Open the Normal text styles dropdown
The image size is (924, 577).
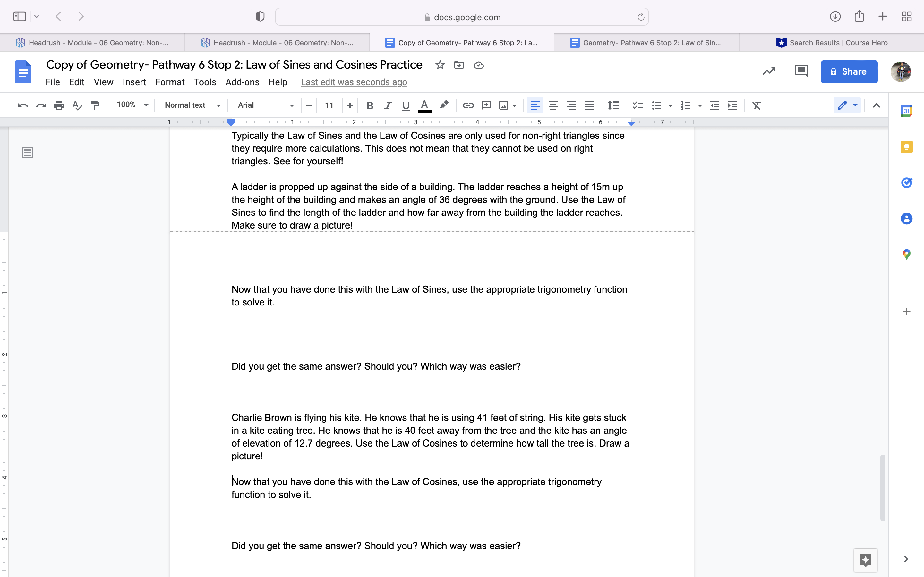[x=193, y=105]
